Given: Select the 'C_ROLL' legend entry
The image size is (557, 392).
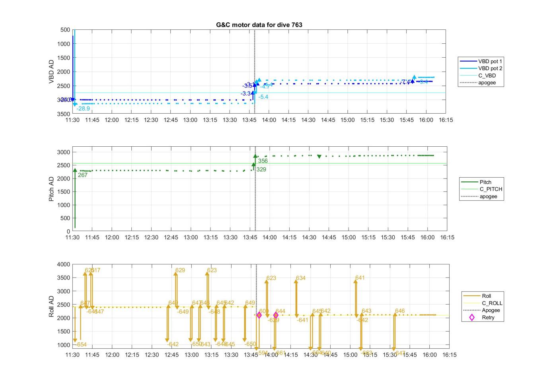Looking at the screenshot, I should [x=483, y=303].
